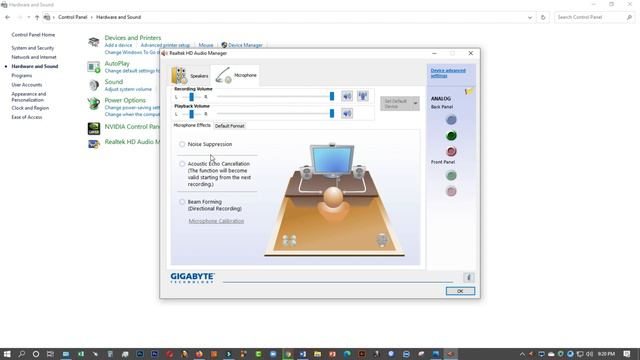Open the Microphone Effects tab
Screen dimensions: 640x360
click(x=192, y=125)
